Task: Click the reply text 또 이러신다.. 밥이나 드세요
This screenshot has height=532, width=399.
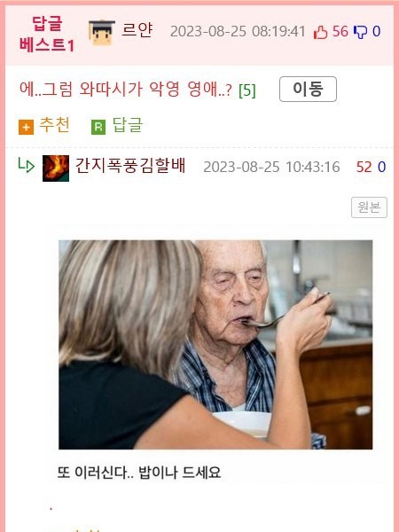Action: click(x=139, y=473)
